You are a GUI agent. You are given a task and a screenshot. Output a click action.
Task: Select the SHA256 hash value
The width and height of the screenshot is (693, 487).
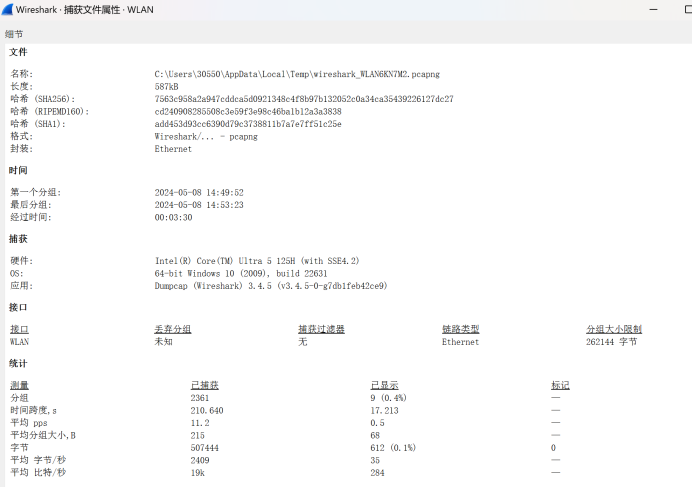pyautogui.click(x=304, y=99)
